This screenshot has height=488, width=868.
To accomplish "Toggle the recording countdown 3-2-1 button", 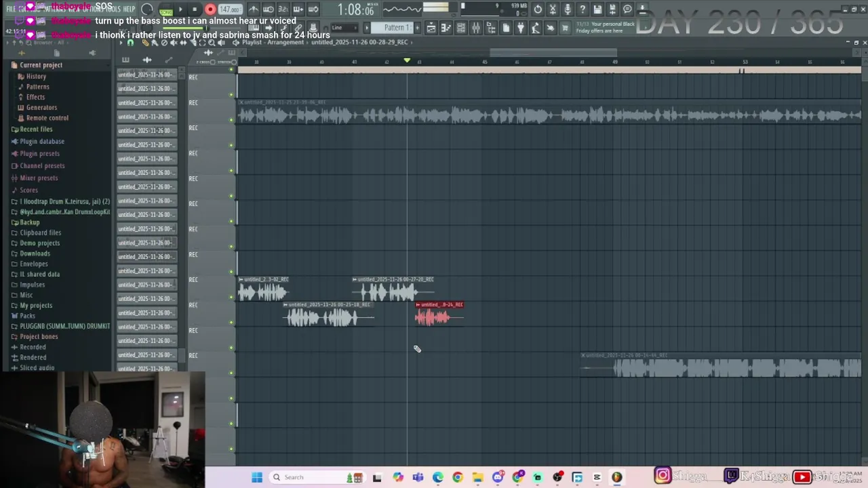I will (283, 9).
